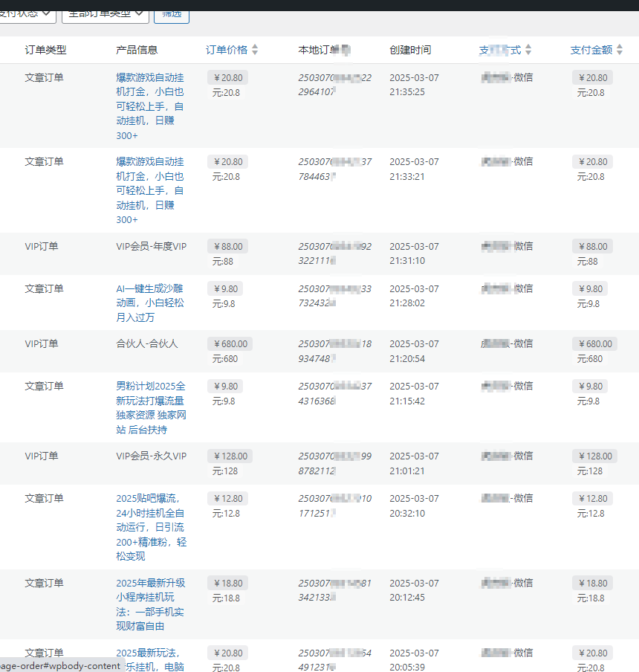Click the 筛选 filter button
Viewport: 639px width, 672px height.
click(x=172, y=15)
